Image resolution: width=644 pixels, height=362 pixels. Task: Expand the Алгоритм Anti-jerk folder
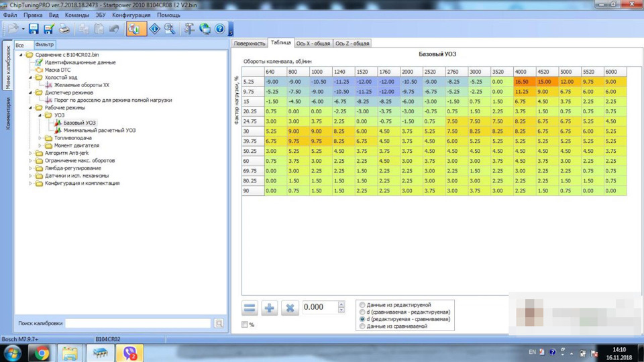pyautogui.click(x=30, y=153)
